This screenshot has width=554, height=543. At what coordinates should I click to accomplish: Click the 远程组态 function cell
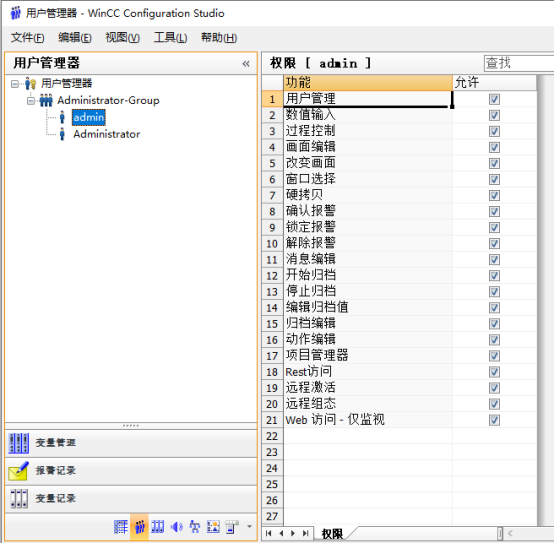pos(368,404)
